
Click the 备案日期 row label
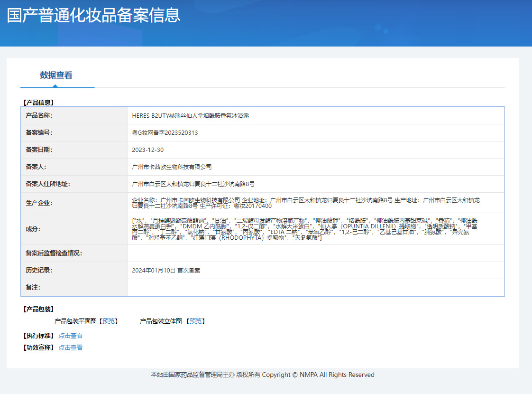pyautogui.click(x=39, y=150)
